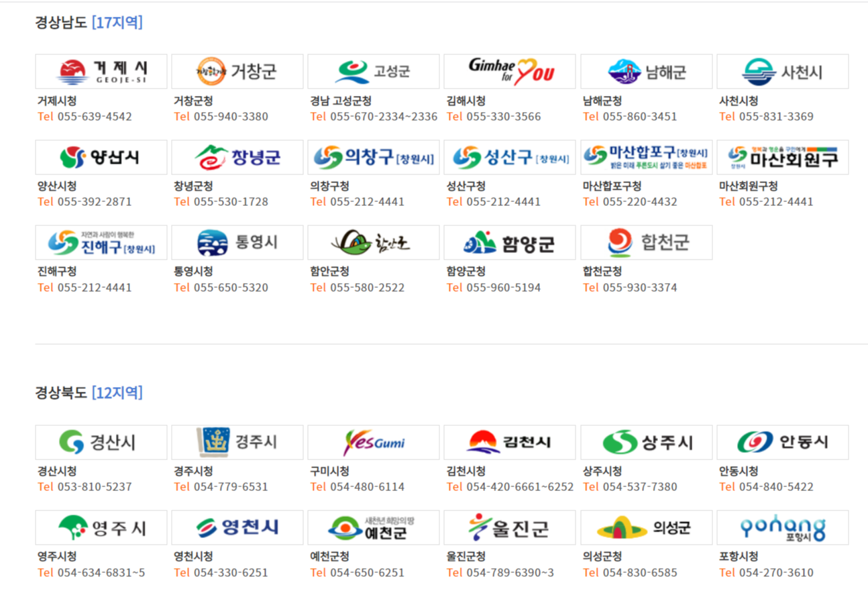868x599 pixels.
Task: Click the 마산합포구청 name link
Action: (612, 186)
